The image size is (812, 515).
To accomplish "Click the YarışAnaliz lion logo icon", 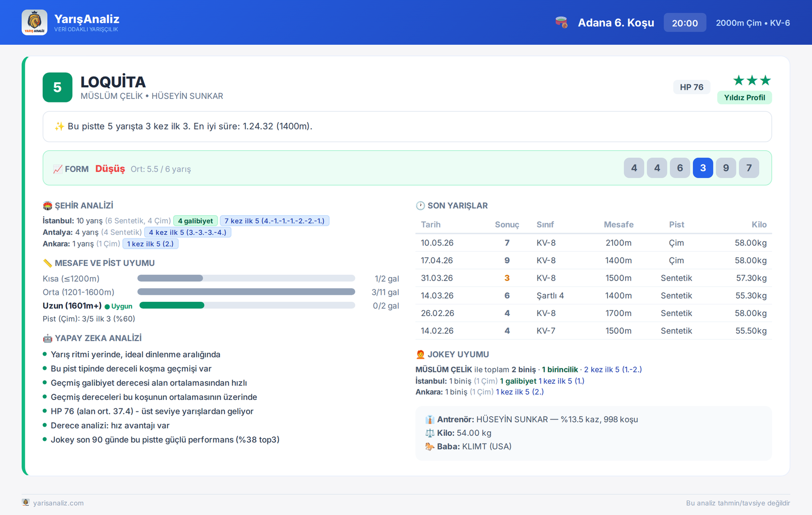I will [x=35, y=22].
